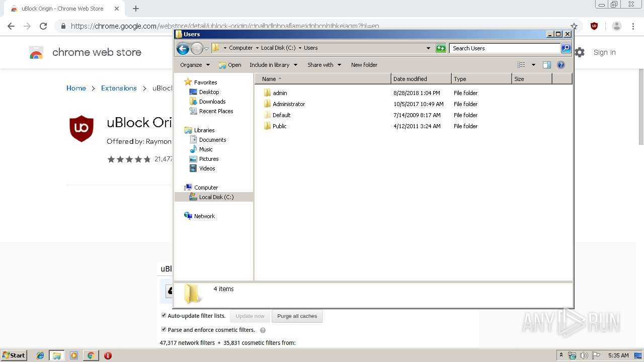Click Local Disk (C:) in address breadcrumb
Screen dimensions: 644x362
(x=278, y=48)
